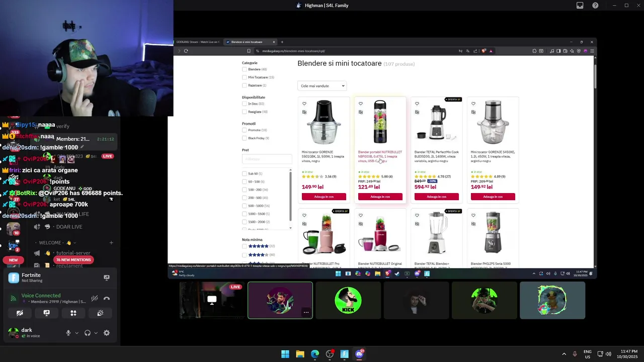Viewport: 644px width, 362px height.
Task: Open the Cele mai vandute sort dropdown
Action: [322, 86]
